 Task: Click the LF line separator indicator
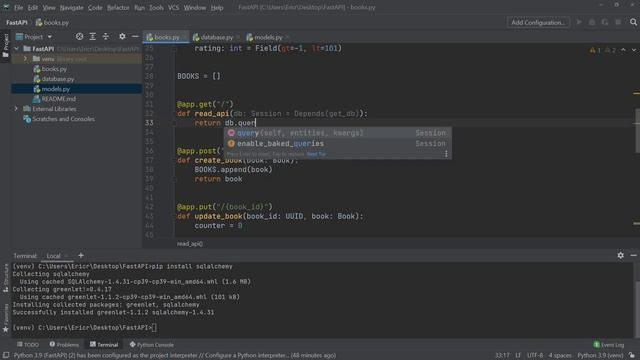click(x=518, y=356)
